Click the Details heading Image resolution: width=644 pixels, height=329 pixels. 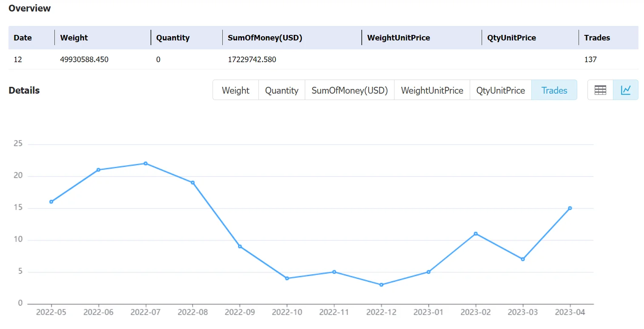24,90
